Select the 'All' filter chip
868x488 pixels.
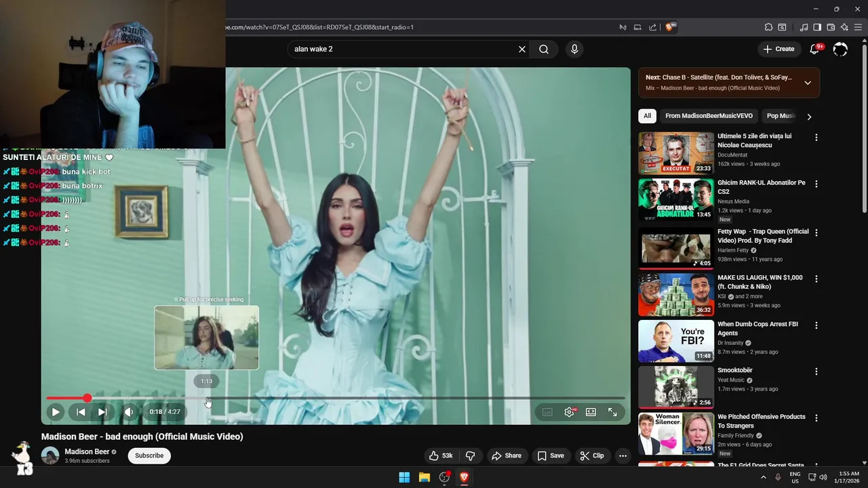(x=648, y=116)
